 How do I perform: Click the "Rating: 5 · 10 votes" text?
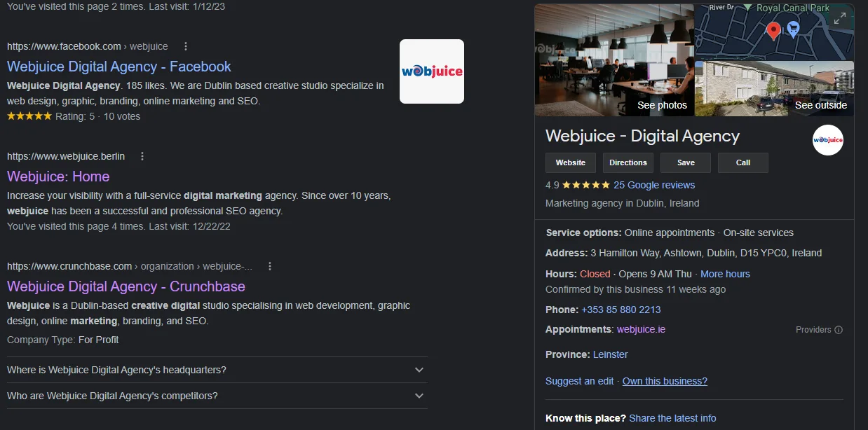point(97,116)
